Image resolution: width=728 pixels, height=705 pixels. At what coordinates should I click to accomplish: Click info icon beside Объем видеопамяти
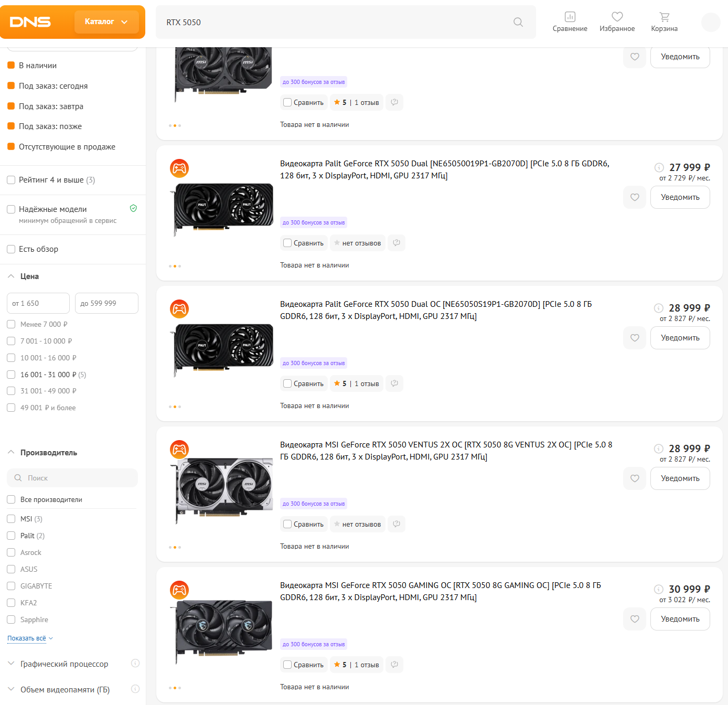coord(135,689)
